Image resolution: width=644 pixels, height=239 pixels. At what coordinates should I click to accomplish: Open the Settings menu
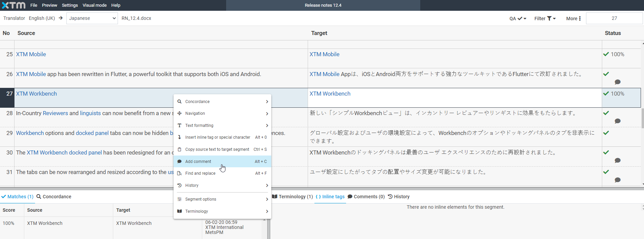tap(70, 5)
